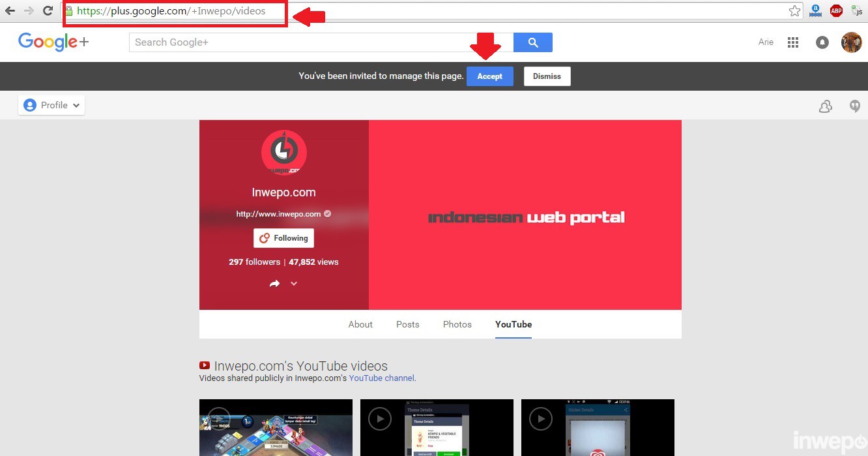868x456 pixels.
Task: Accept the page management invitation
Action: point(489,76)
